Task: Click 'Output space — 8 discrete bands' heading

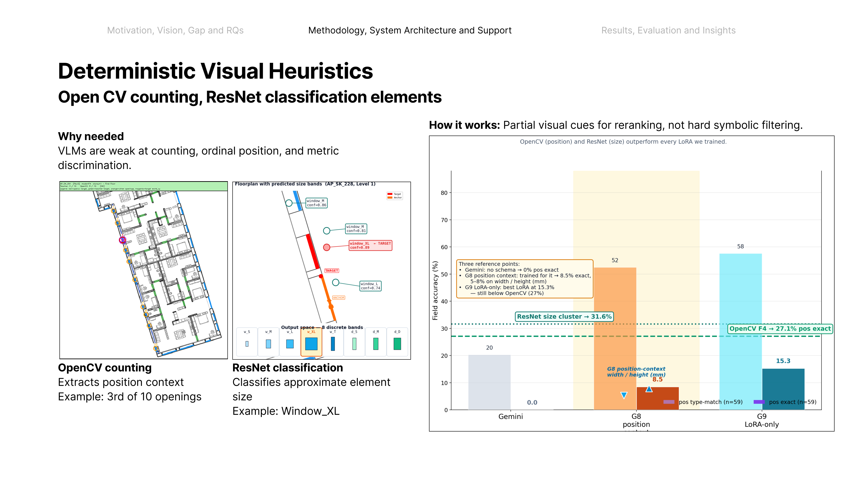Action: [322, 327]
